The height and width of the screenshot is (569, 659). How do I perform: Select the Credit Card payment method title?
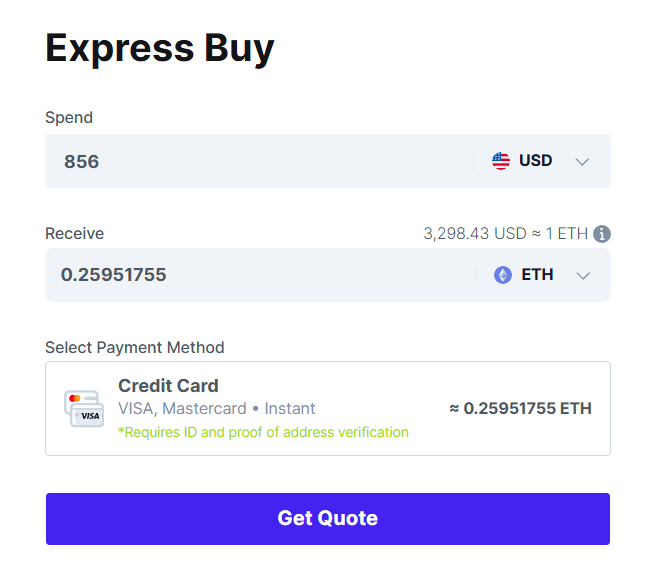click(x=168, y=386)
